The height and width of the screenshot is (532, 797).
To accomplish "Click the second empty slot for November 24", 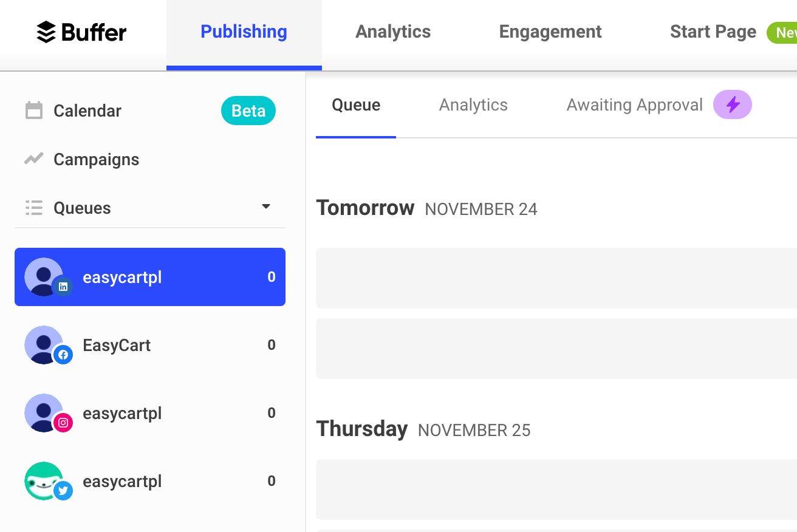I will coord(556,349).
